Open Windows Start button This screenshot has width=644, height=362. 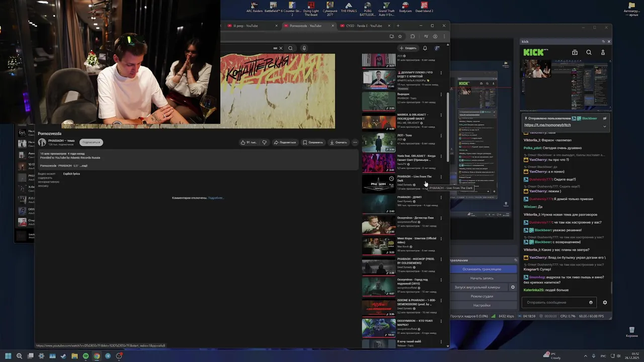(8, 356)
